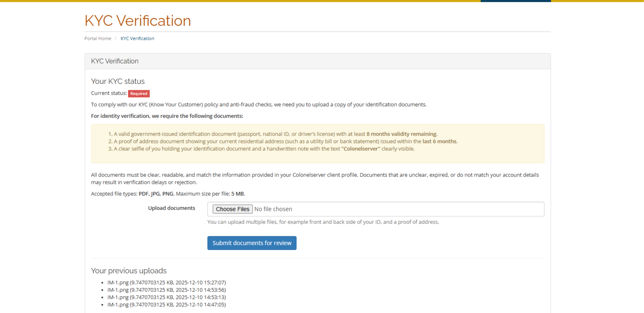This screenshot has width=644, height=313.
Task: Click the large KYC Verification page title
Action: coord(137,21)
